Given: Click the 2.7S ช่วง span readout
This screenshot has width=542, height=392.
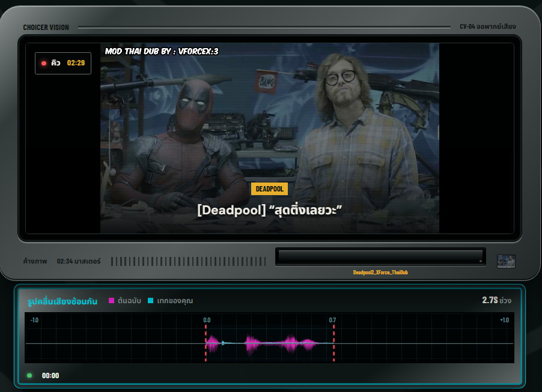Looking at the screenshot, I should pyautogui.click(x=497, y=300).
